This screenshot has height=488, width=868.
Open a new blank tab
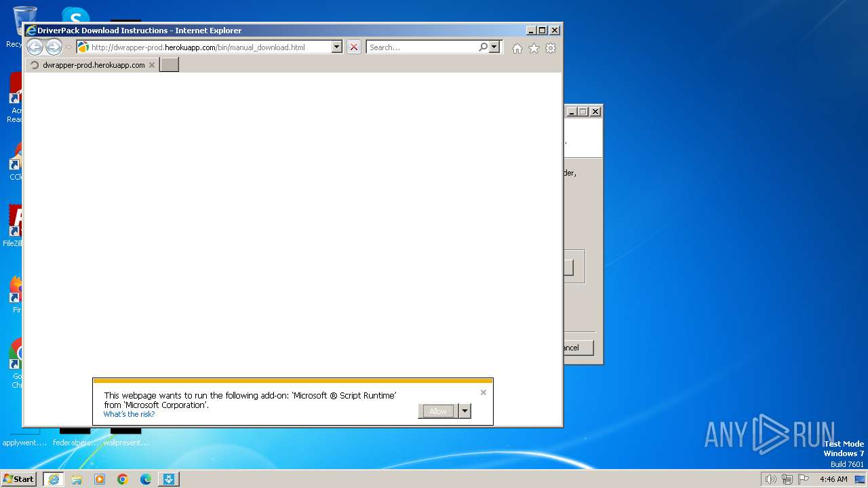(169, 65)
